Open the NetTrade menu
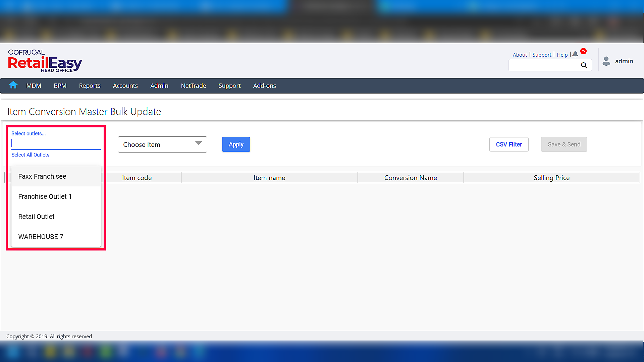Viewport: 644px width, 362px height. point(194,86)
